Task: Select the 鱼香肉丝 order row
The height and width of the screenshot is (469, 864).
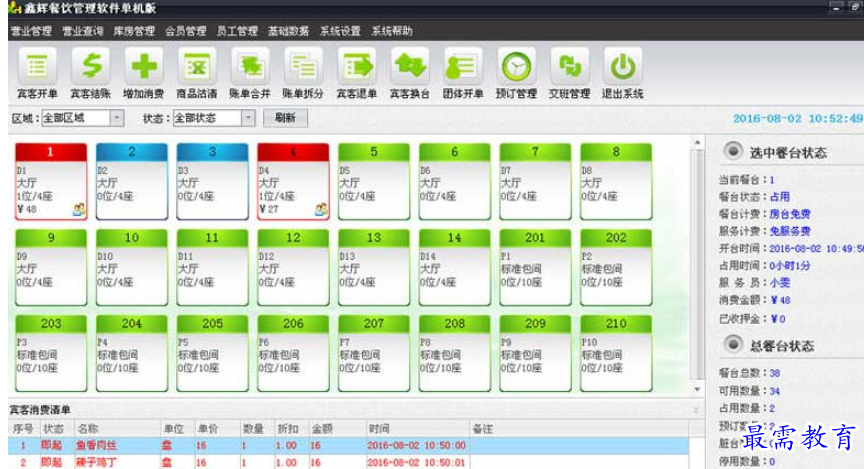Action: (x=348, y=445)
